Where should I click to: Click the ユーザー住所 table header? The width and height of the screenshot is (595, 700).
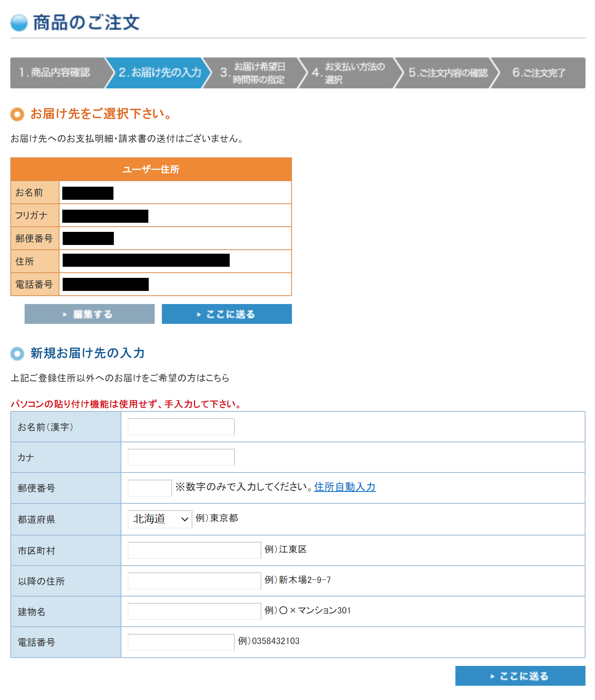point(151,169)
